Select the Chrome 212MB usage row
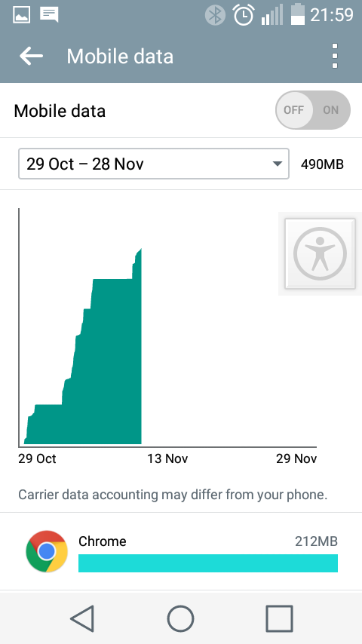The image size is (362, 644). [181, 551]
